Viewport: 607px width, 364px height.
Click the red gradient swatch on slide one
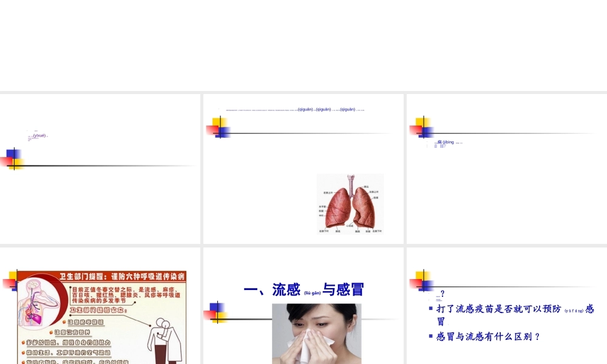click(6, 161)
